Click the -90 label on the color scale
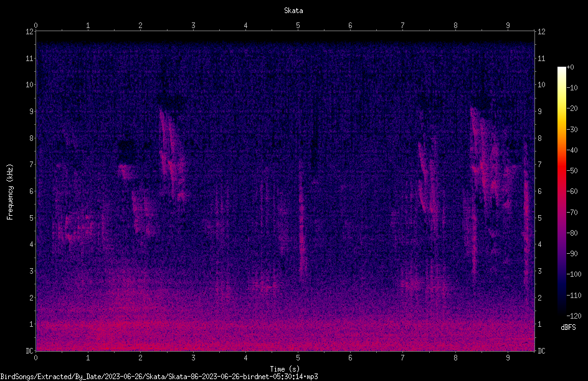The width and height of the screenshot is (588, 381). 572,254
